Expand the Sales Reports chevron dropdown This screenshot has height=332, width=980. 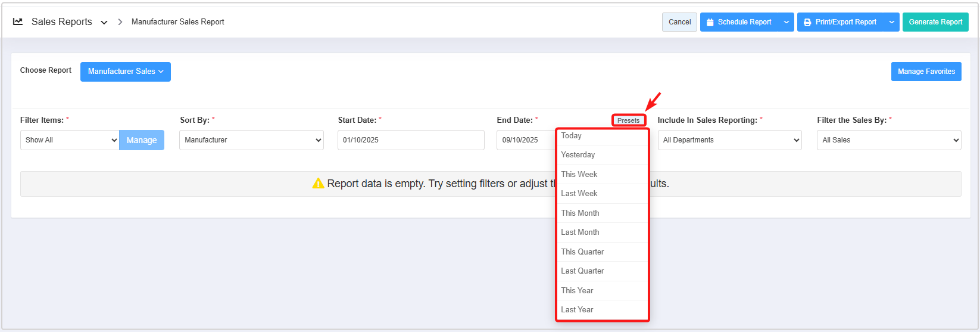[104, 23]
